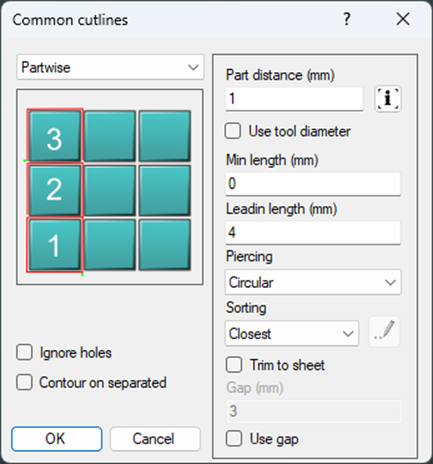Close the Common cutlines dialog
This screenshot has height=464, width=433.
(403, 19)
